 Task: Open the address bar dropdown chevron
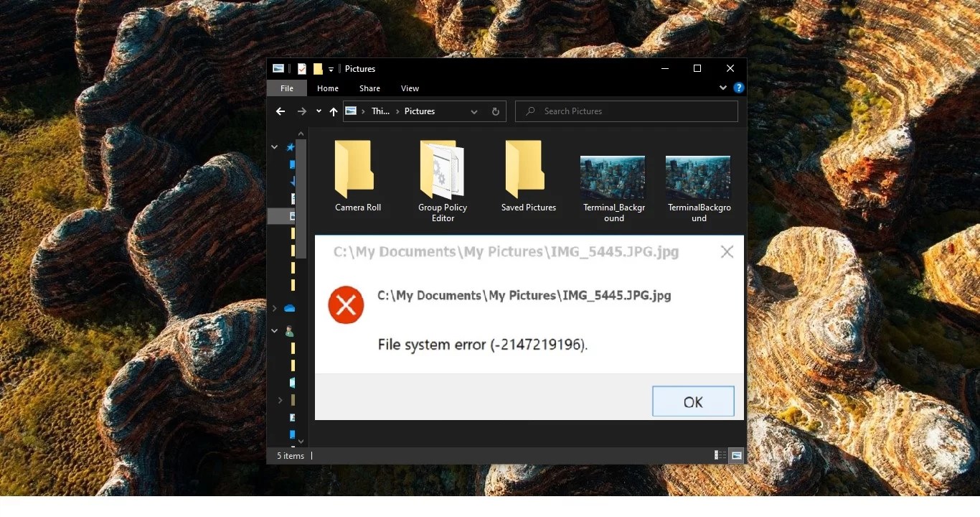(473, 111)
